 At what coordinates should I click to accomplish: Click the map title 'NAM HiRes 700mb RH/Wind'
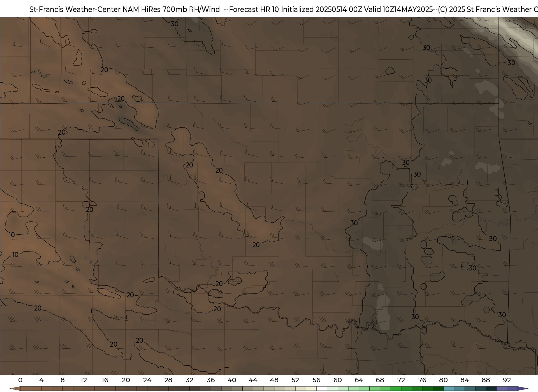[x=171, y=10]
